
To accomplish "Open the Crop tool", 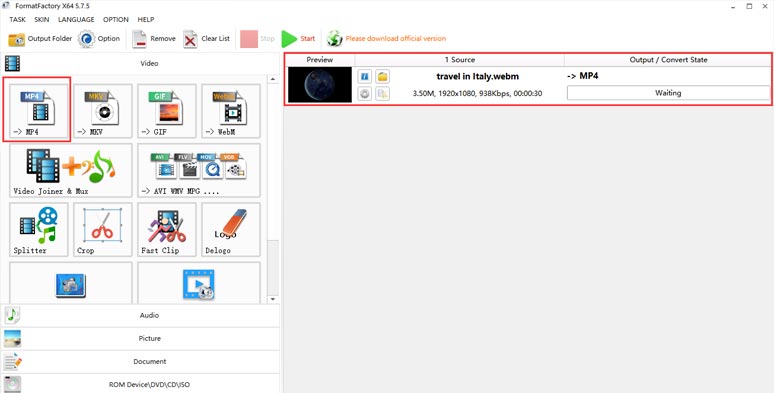I will point(103,230).
